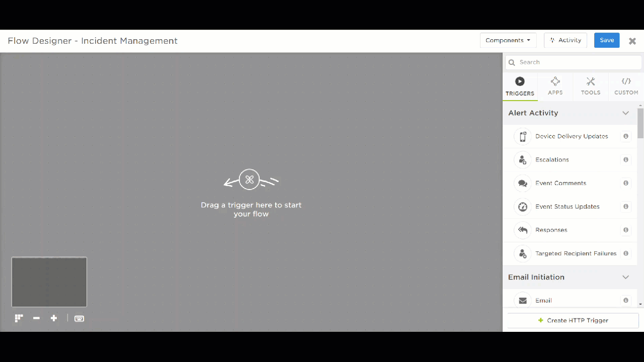Open info for Event Comments trigger
Screen dimensions: 644x362
626,183
